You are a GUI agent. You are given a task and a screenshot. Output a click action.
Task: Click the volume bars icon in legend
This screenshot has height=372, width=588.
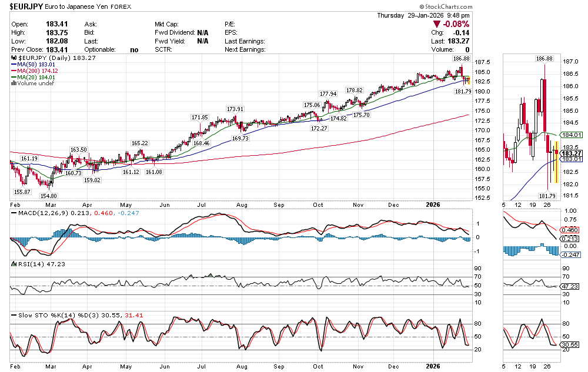point(14,83)
